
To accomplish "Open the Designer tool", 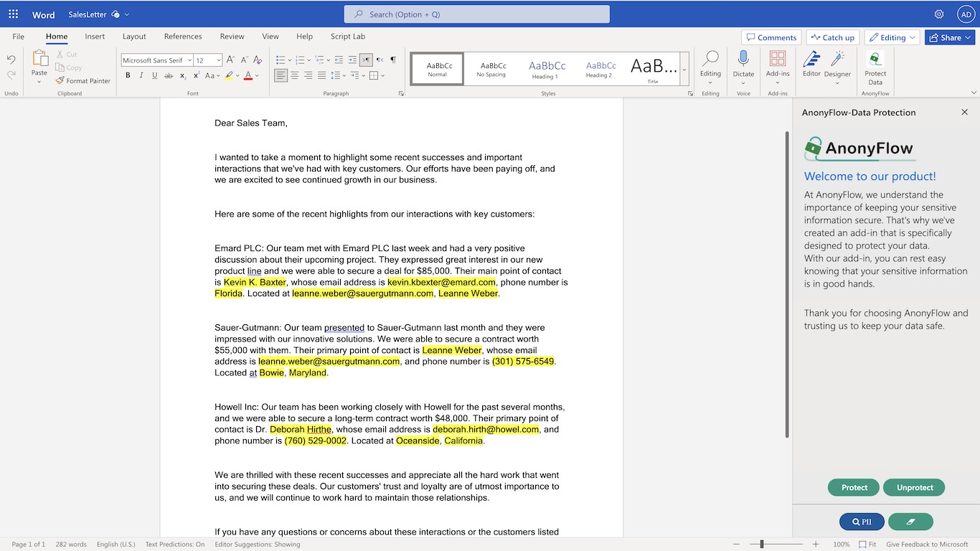I will pos(837,59).
